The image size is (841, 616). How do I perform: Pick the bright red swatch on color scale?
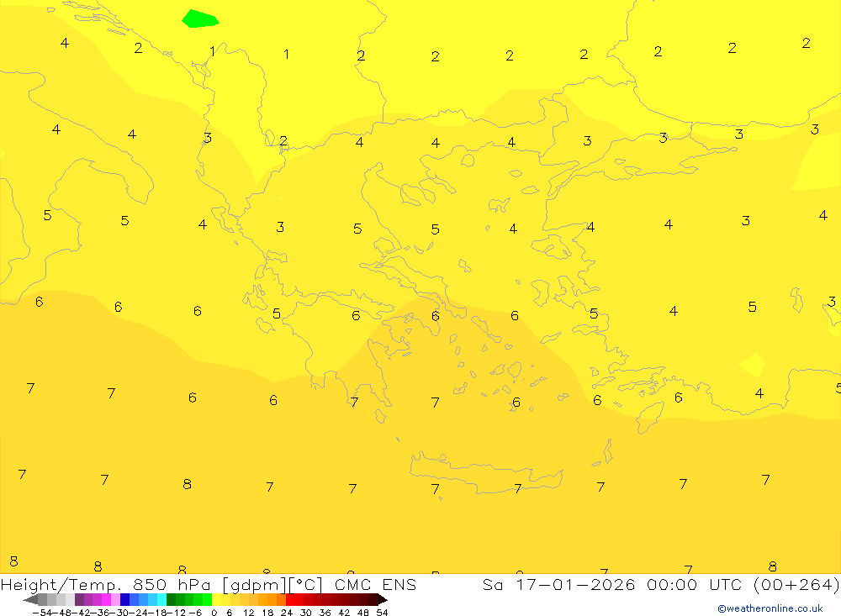[290, 600]
